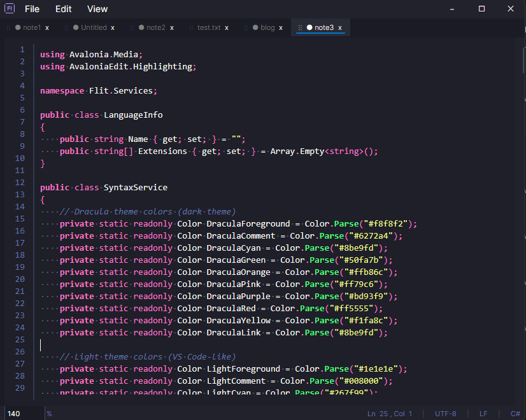
Task: Click the 'Extensions' property name
Action: [x=162, y=151]
